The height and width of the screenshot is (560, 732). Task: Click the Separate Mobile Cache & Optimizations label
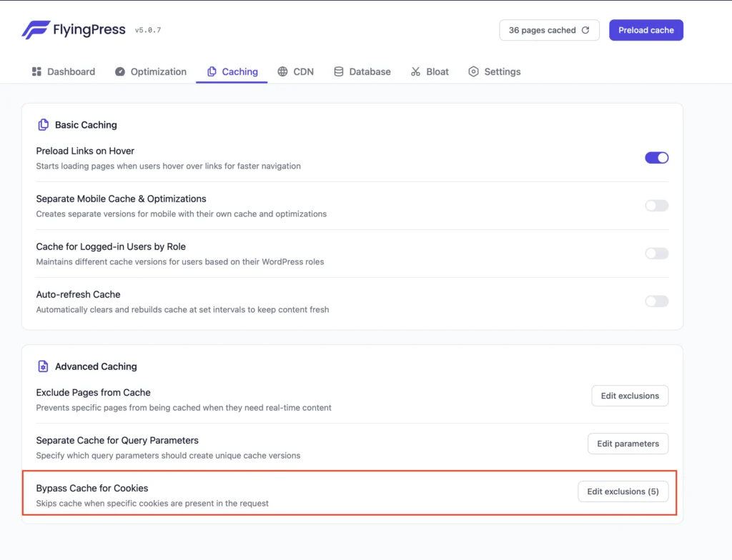[121, 199]
